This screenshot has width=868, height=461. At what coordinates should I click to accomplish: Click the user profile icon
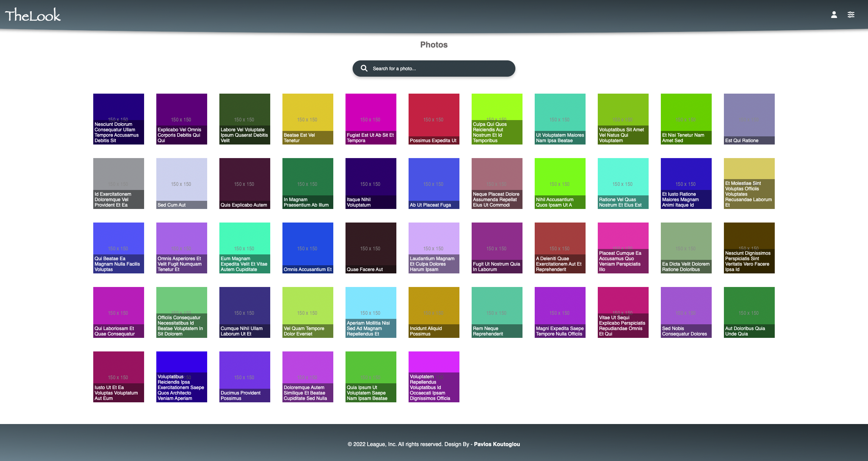click(x=834, y=15)
